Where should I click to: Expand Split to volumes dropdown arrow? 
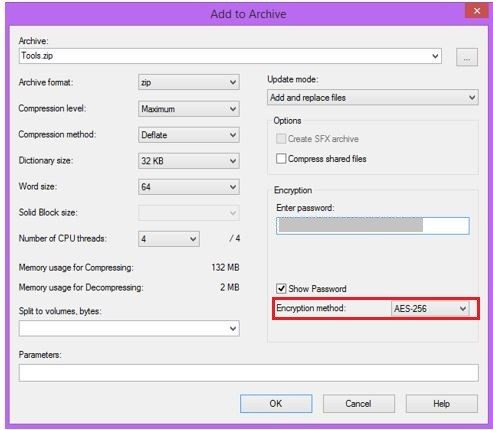tap(233, 328)
